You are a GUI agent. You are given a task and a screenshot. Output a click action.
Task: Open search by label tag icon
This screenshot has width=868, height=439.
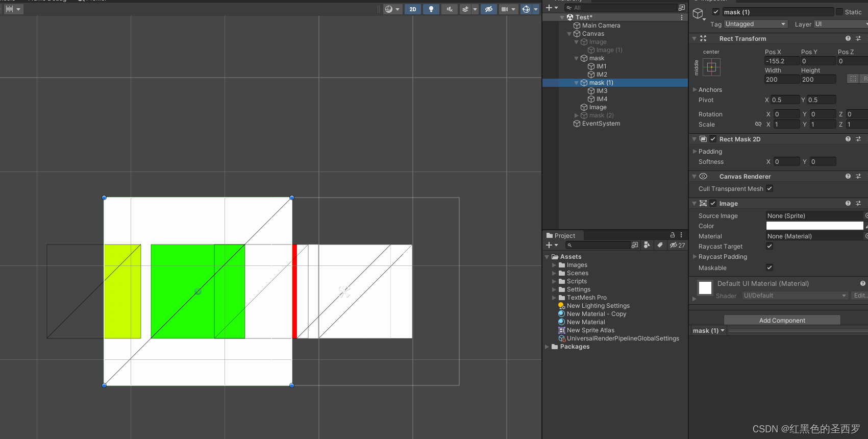pyautogui.click(x=660, y=245)
